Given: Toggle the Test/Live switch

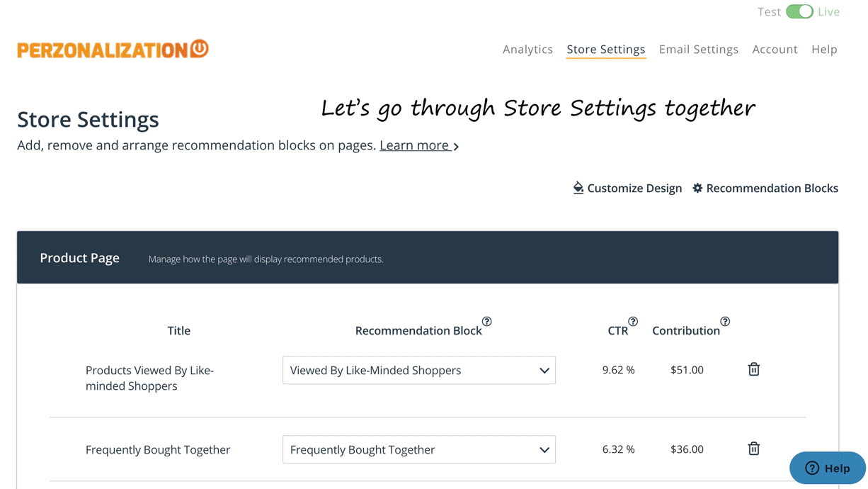Looking at the screenshot, I should pos(799,12).
